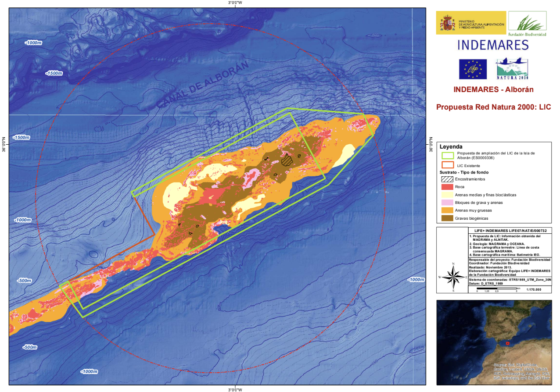This screenshot has width=560, height=392.
Task: Click 'Bloques de grava y arenas' label
Action: pos(479,203)
